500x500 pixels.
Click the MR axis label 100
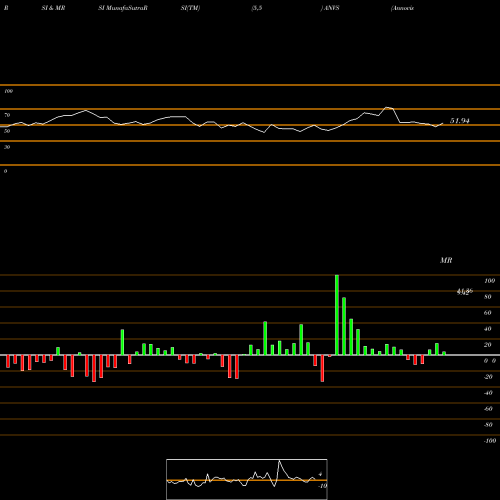(x=489, y=281)
